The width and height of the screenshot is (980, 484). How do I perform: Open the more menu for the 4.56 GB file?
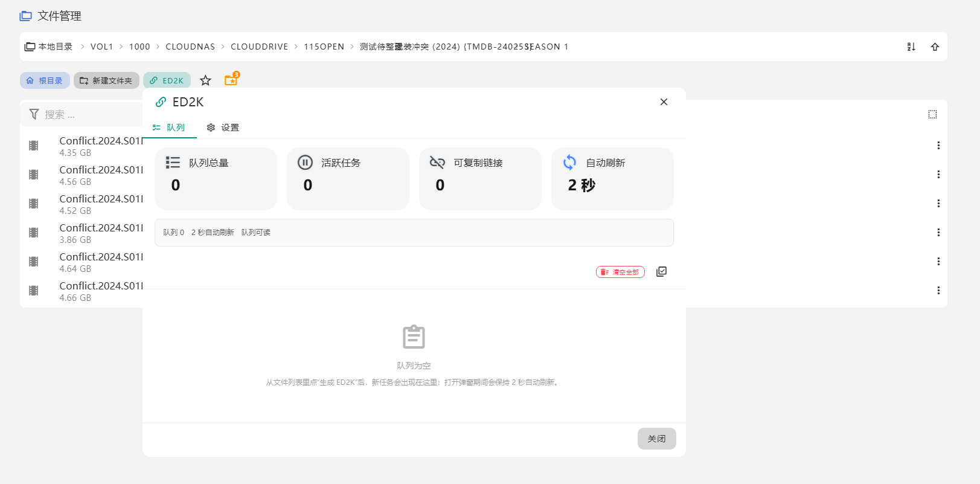(938, 175)
